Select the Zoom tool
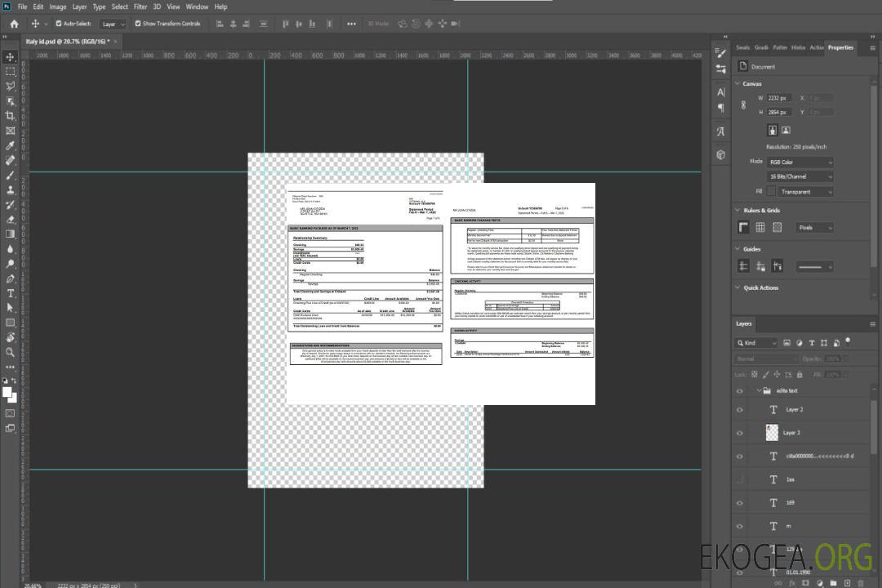Viewport: 882px width, 588px height. tap(11, 352)
